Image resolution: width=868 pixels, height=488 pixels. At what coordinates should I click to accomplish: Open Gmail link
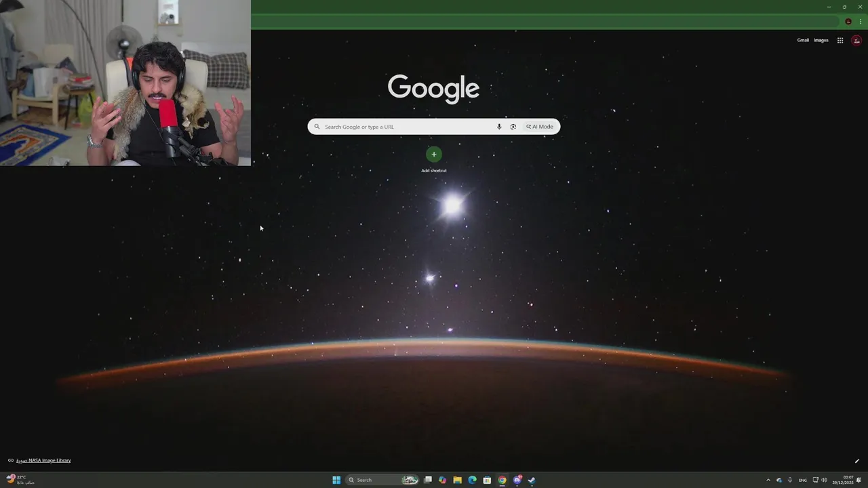803,40
